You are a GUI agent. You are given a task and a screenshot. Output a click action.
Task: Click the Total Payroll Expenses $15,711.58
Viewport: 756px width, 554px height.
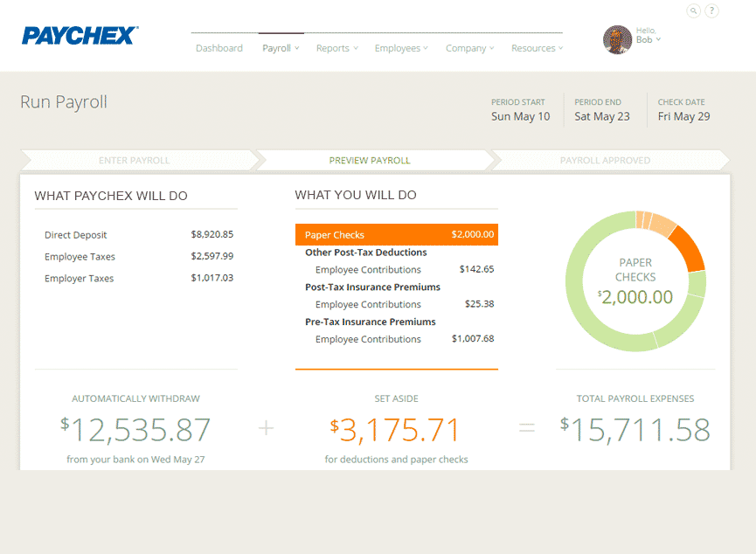point(635,430)
